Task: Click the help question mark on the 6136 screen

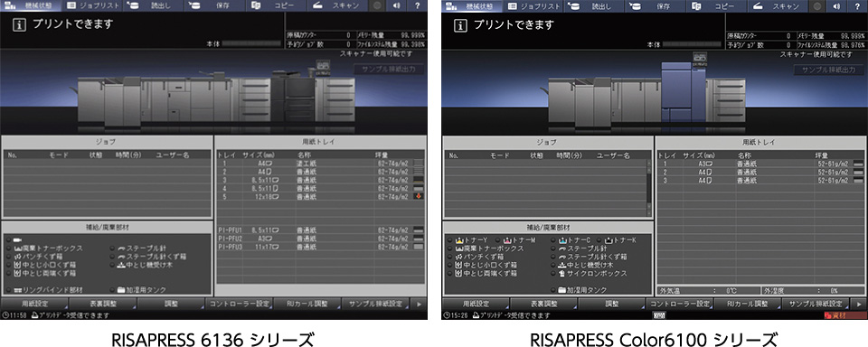Action: pos(417,6)
